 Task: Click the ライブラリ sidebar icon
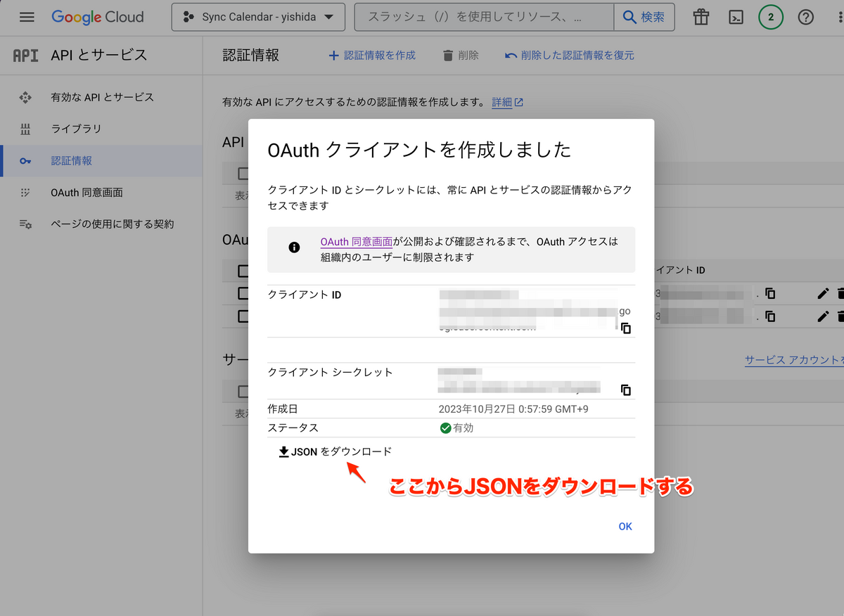point(25,129)
